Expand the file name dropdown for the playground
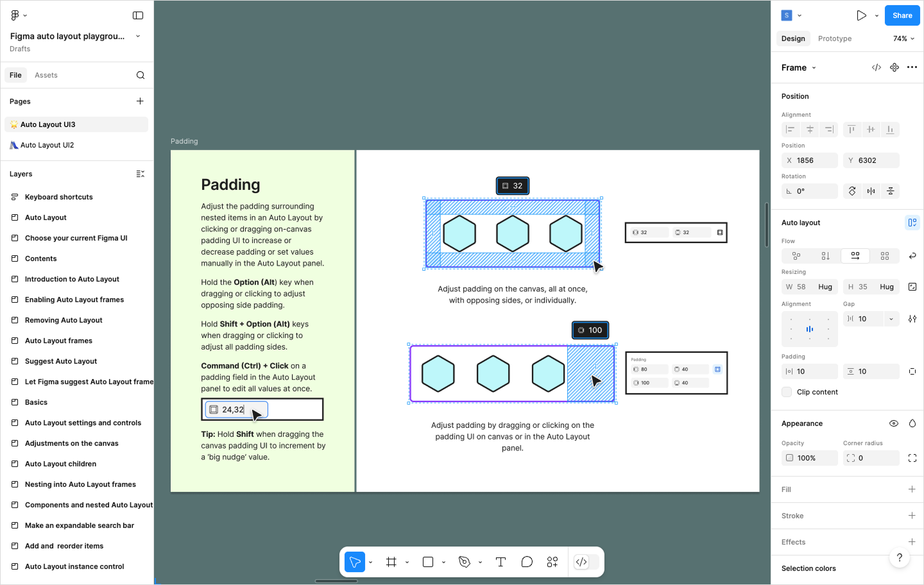 [x=137, y=36]
